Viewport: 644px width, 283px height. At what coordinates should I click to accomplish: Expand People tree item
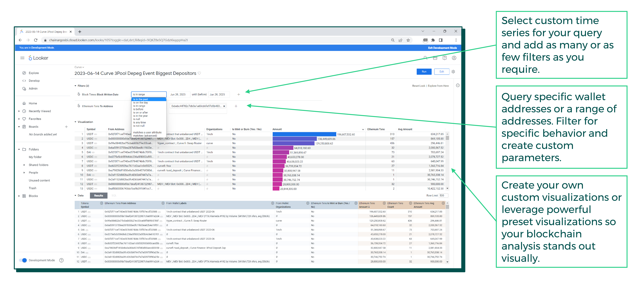click(24, 173)
